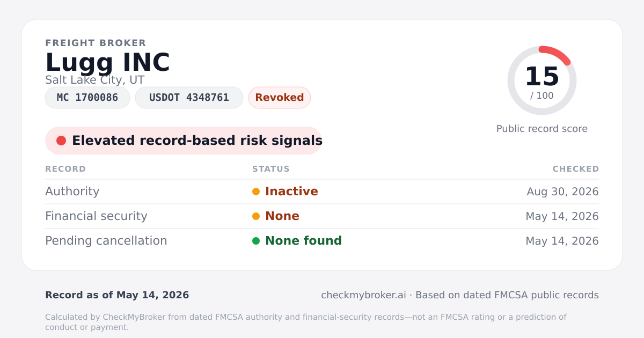Click the RECORD column header
This screenshot has width=644, height=338.
(x=65, y=169)
